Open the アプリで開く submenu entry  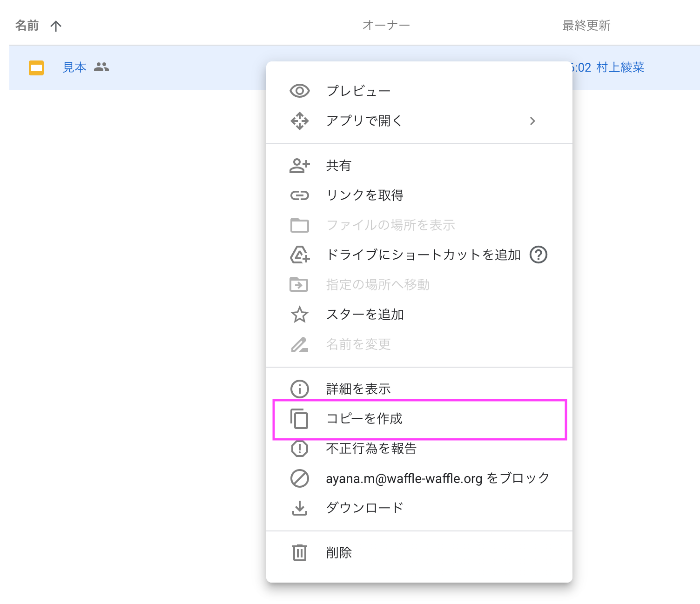click(364, 121)
